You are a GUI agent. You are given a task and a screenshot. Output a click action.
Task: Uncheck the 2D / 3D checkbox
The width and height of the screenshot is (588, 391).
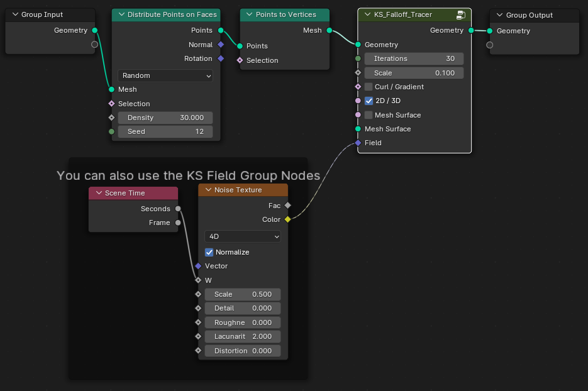coord(369,101)
